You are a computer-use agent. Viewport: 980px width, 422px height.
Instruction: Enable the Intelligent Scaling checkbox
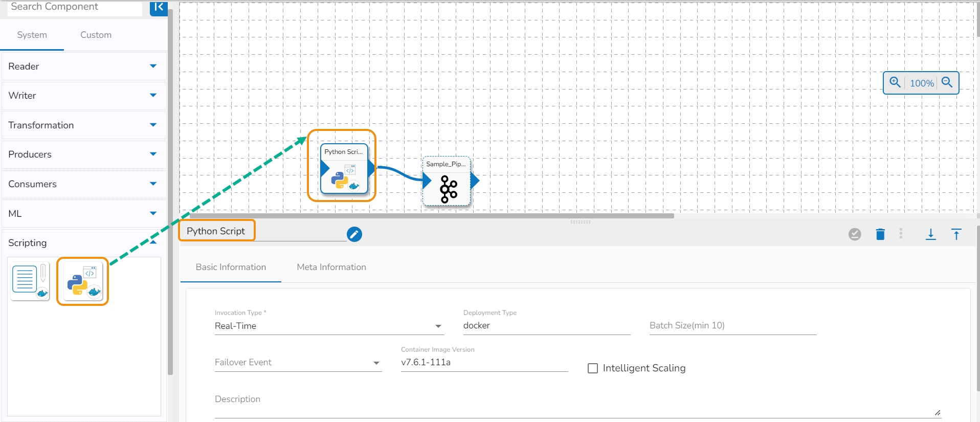[x=593, y=368]
